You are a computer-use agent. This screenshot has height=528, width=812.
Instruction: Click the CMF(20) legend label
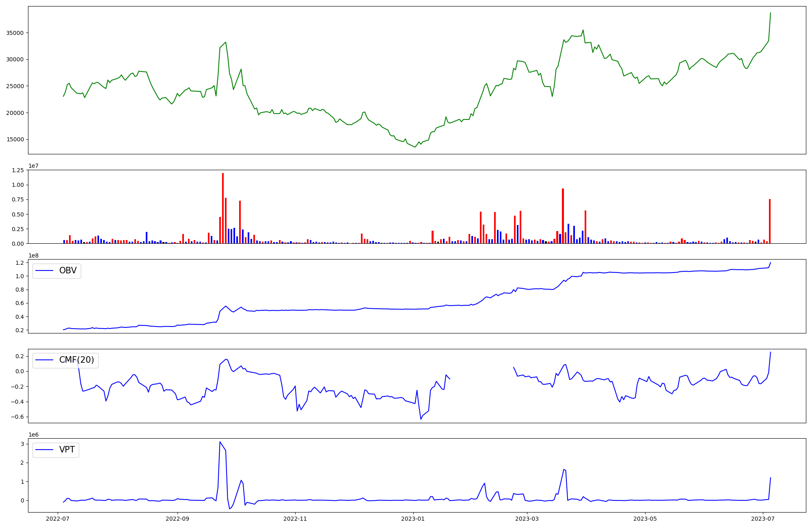pyautogui.click(x=76, y=360)
